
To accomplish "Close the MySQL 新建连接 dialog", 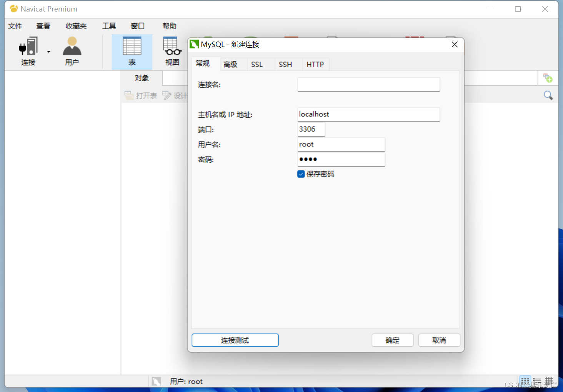I will 455,45.
